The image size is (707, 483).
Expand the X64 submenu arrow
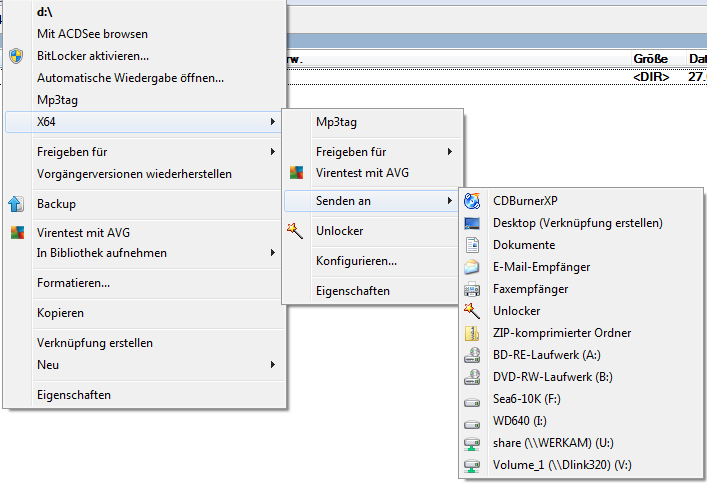272,122
